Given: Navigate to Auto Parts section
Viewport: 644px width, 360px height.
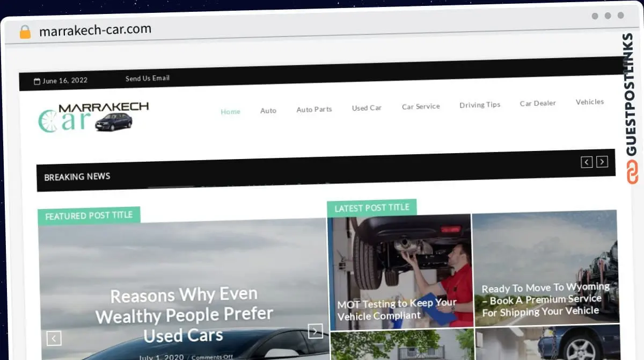Looking at the screenshot, I should [314, 109].
